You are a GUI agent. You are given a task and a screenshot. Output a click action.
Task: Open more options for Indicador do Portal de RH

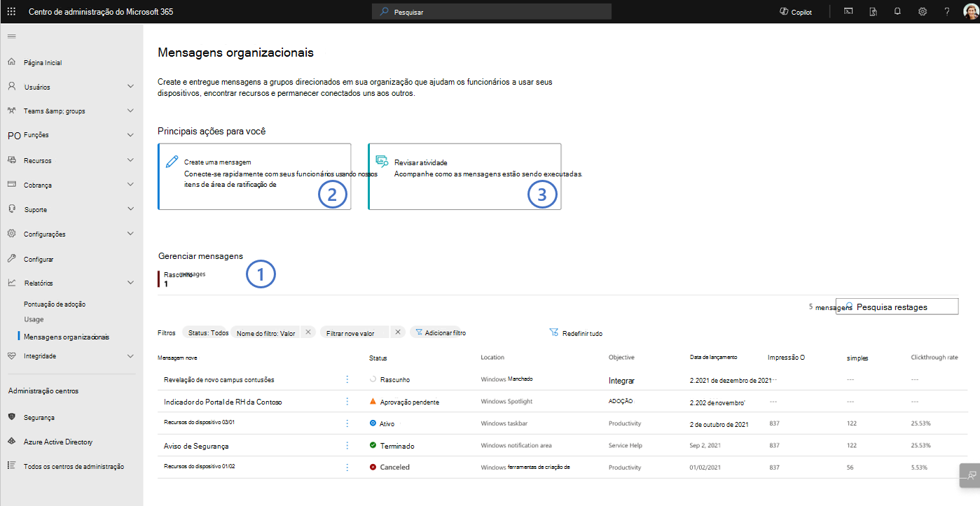click(x=347, y=402)
